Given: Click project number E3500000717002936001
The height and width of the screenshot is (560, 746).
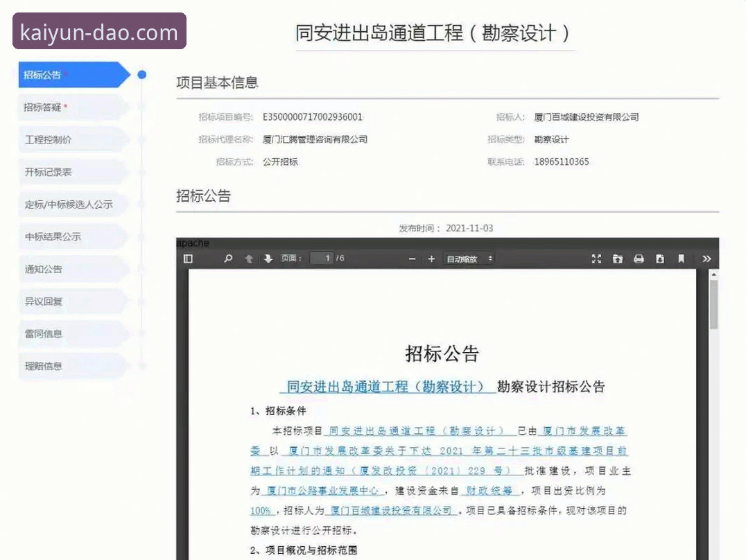Looking at the screenshot, I should 313,117.
